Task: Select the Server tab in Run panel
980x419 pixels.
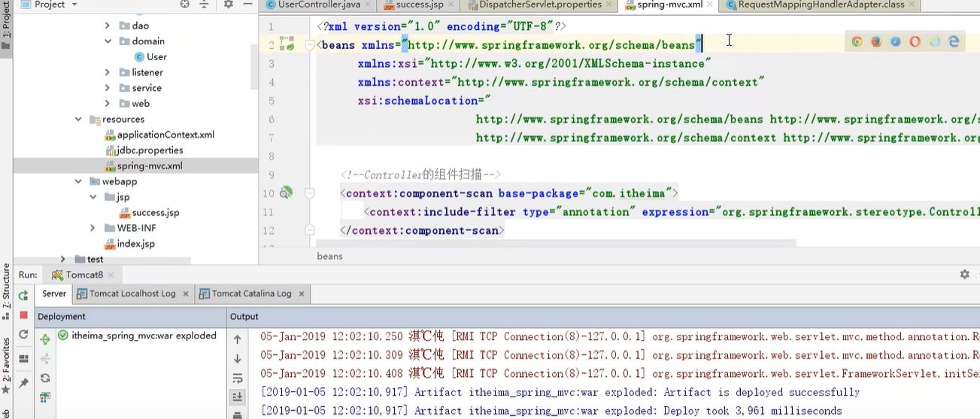Action: (x=54, y=293)
